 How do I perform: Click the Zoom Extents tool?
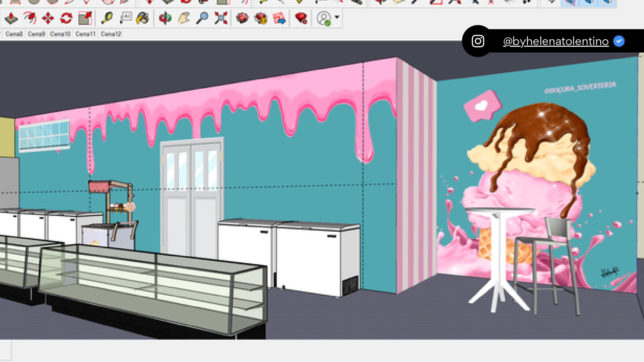pyautogui.click(x=221, y=18)
